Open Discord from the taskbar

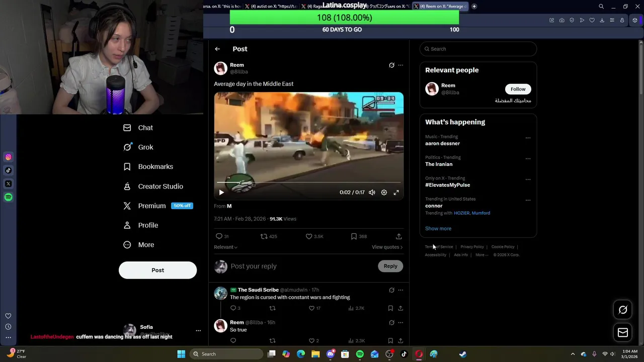(x=331, y=354)
